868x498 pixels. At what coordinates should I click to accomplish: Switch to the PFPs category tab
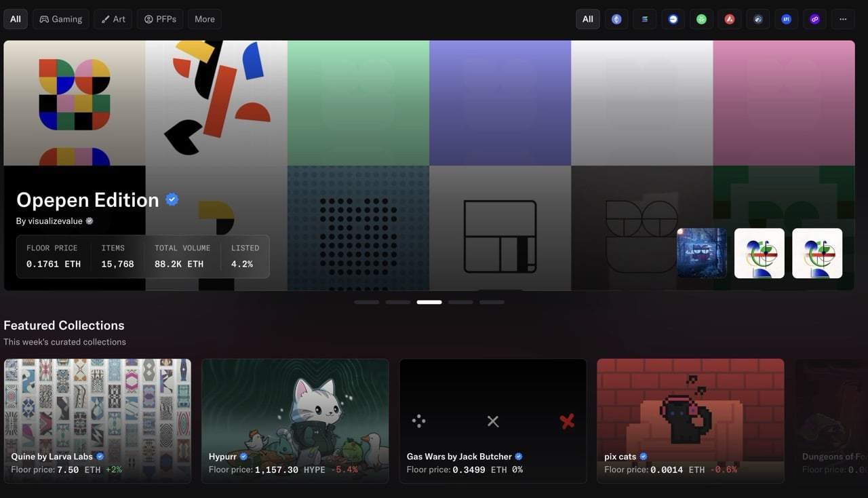tap(160, 19)
